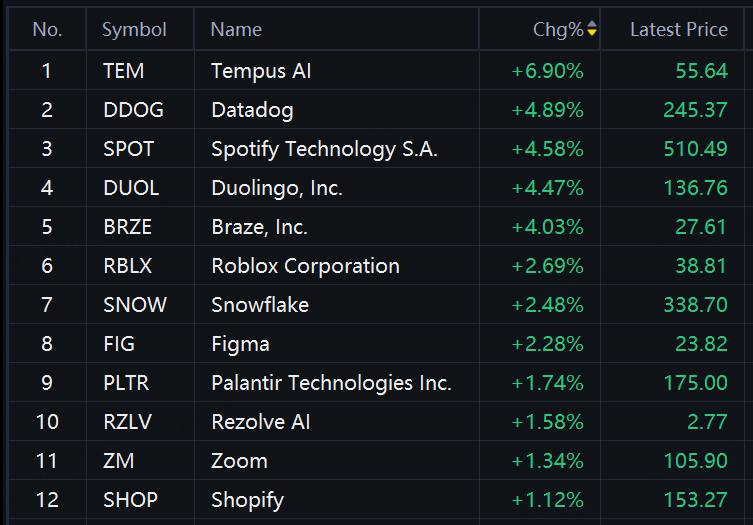Click the Symbol column header
The image size is (753, 525).
coord(134,30)
